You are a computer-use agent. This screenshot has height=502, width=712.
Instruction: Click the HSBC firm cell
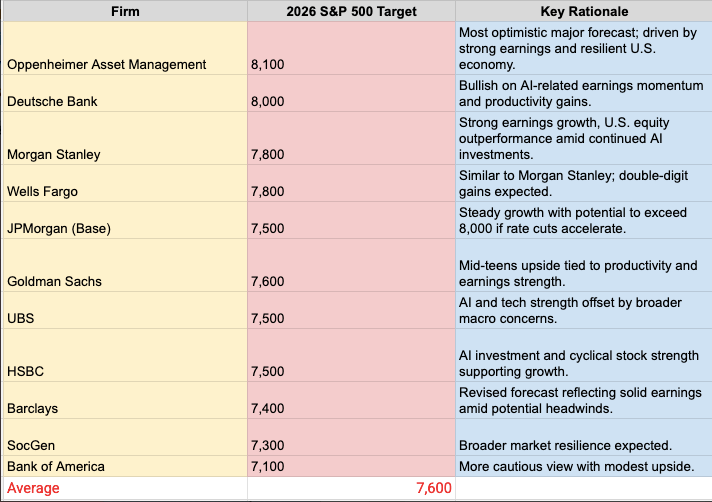click(125, 355)
